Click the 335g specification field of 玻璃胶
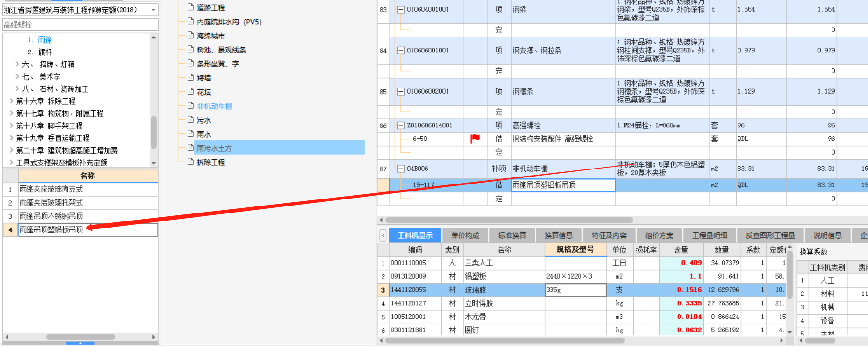Viewport: 868px width, 346px height. 575,290
